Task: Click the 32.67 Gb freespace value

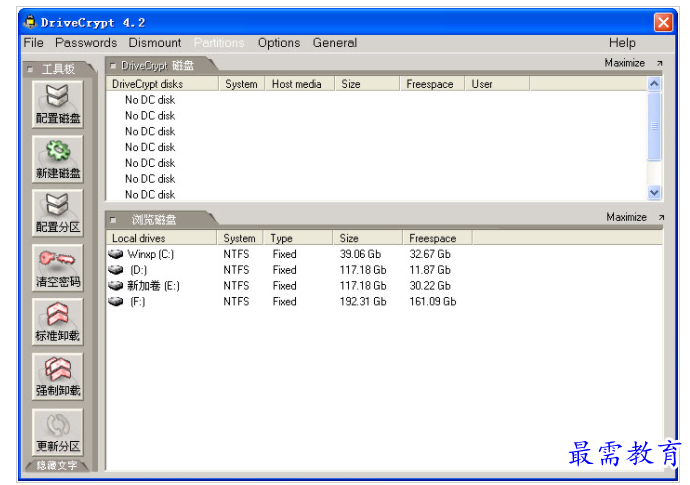Action: click(430, 254)
